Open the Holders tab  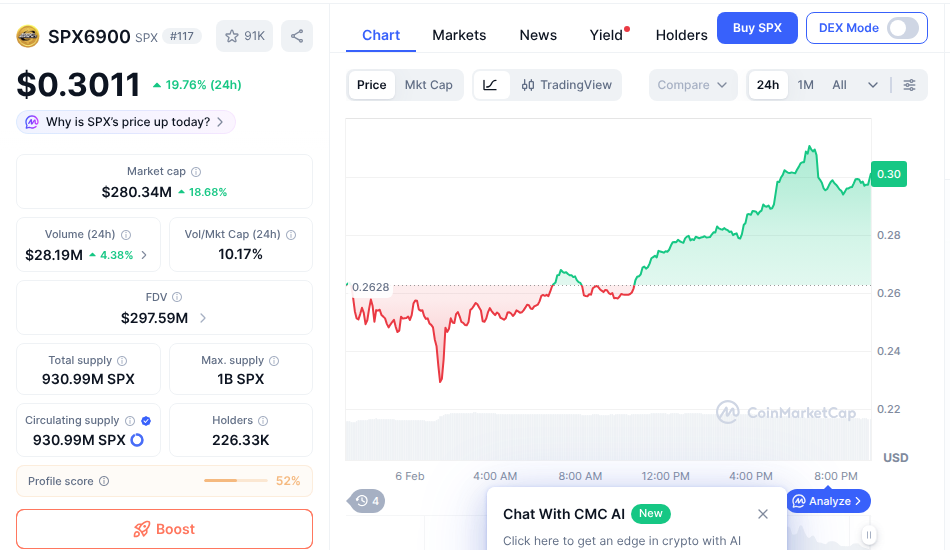pyautogui.click(x=681, y=35)
